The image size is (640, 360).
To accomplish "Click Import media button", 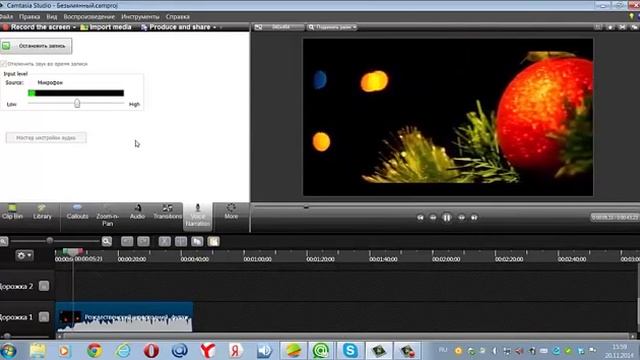I will pos(106,27).
